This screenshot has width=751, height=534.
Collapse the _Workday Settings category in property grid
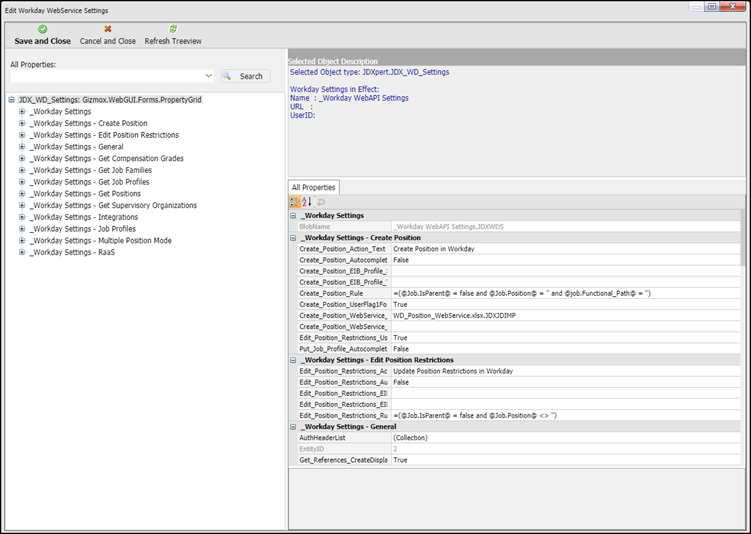pos(293,216)
